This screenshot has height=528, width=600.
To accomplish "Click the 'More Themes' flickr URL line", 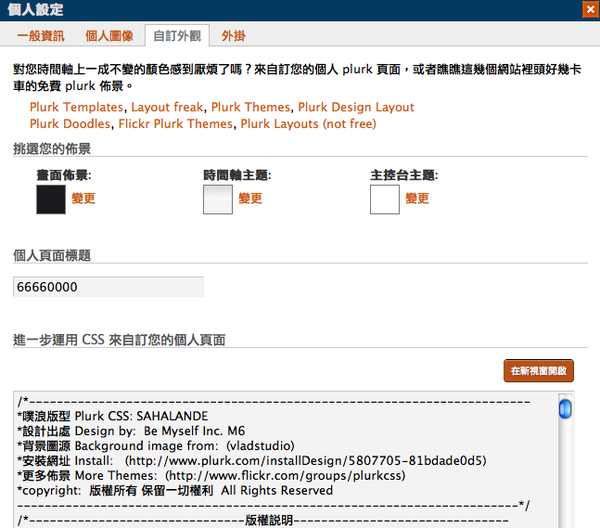I will pos(211,476).
